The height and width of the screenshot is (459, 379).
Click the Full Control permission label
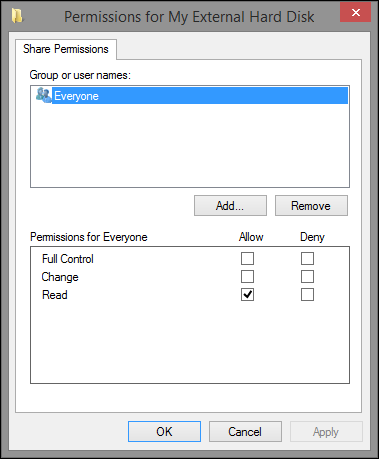[68, 259]
